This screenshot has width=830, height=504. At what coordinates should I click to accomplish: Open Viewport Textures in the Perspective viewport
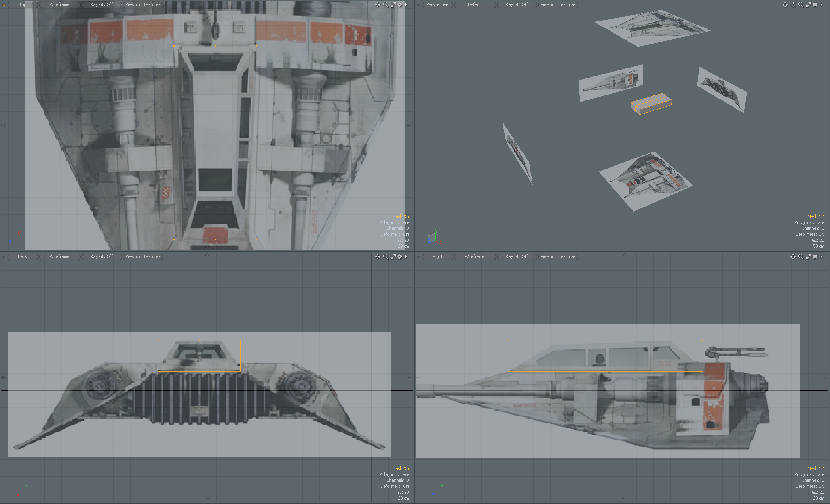click(558, 5)
